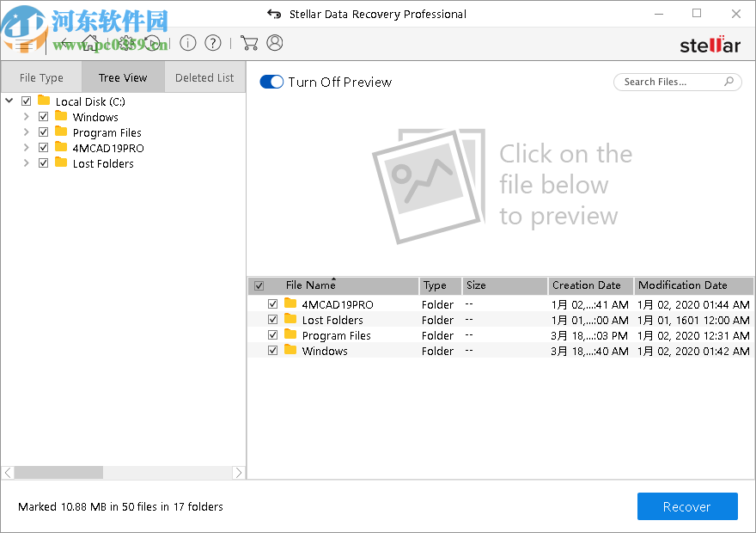Expand the Program Files tree node
The image size is (756, 533).
coord(26,132)
